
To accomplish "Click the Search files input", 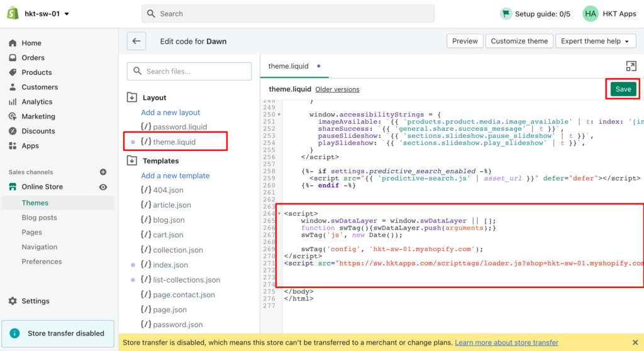I will pos(189,71).
